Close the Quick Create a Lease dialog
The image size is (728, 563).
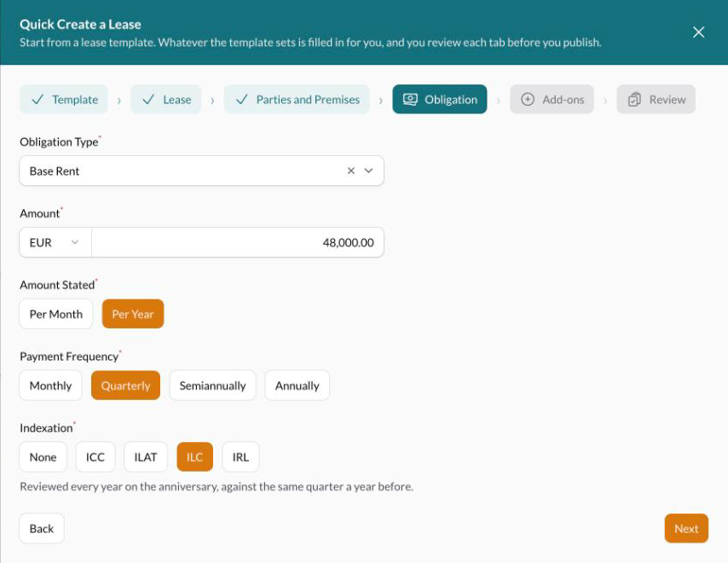(698, 32)
